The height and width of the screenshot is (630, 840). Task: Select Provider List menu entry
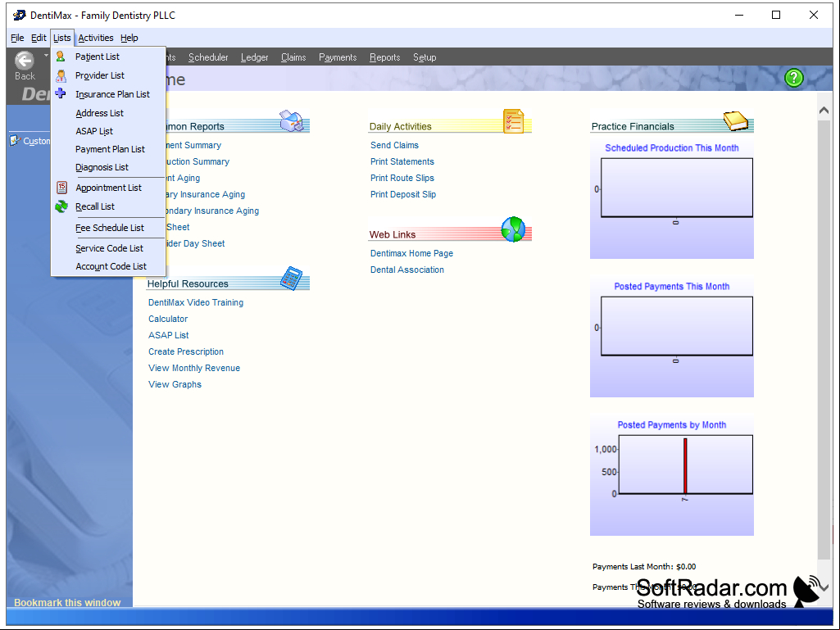(109, 75)
